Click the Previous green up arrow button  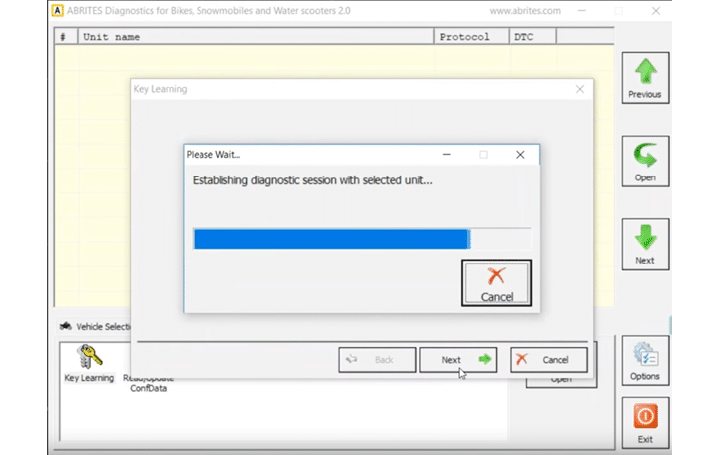(645, 78)
